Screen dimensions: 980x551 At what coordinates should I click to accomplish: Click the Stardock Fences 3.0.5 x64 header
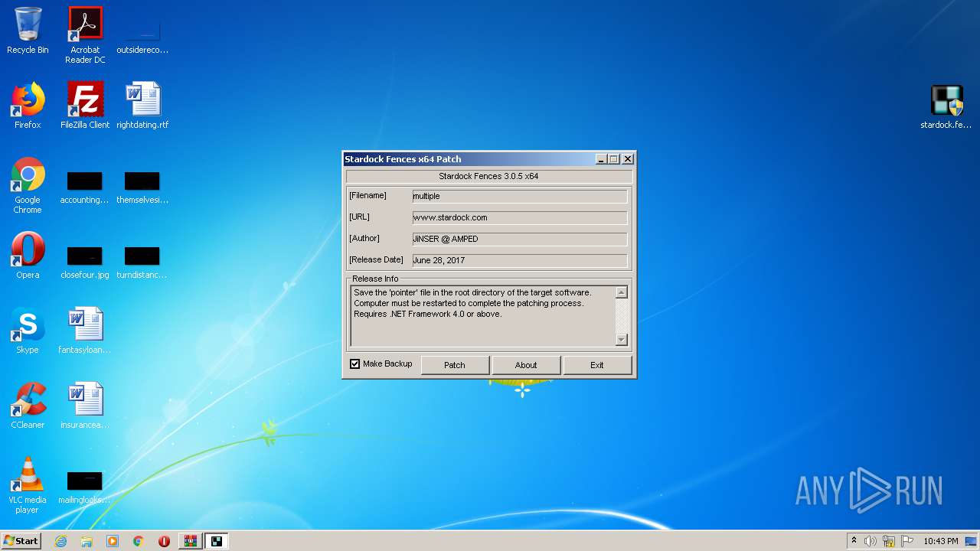488,176
